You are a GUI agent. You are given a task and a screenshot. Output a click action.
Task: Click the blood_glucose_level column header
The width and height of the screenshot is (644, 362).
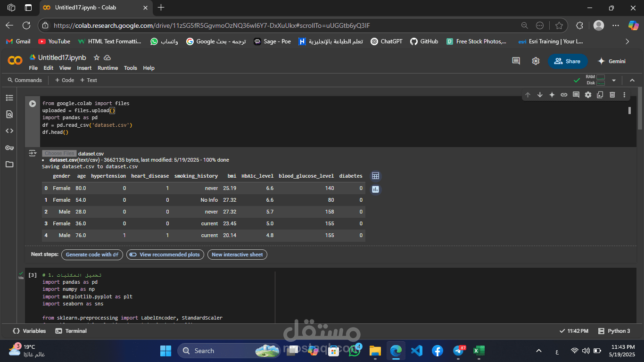[306, 176]
